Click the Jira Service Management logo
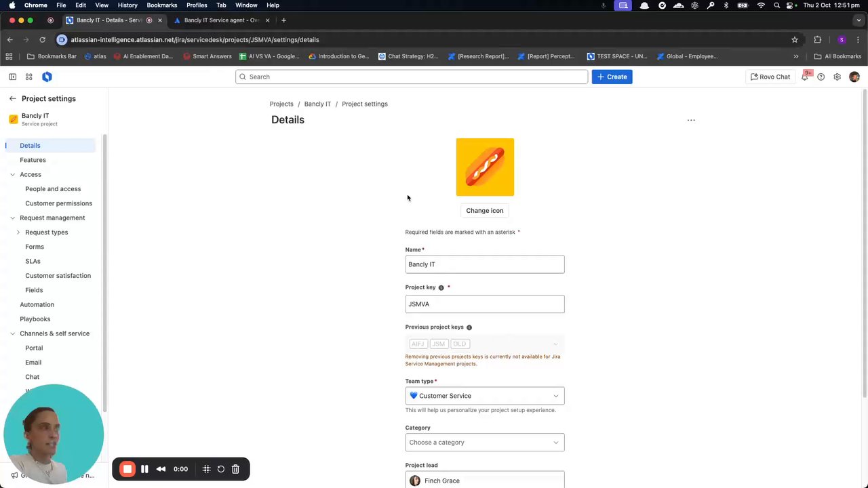The image size is (868, 488). tap(47, 77)
